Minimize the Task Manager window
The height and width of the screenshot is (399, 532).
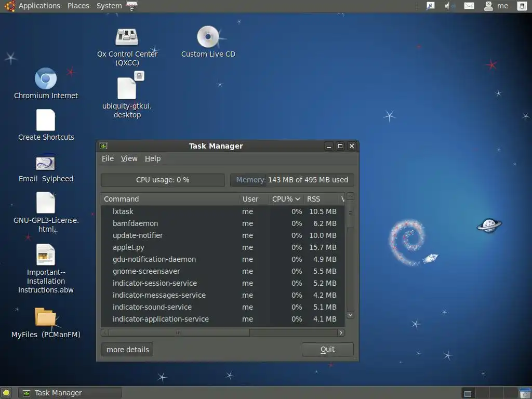point(328,146)
